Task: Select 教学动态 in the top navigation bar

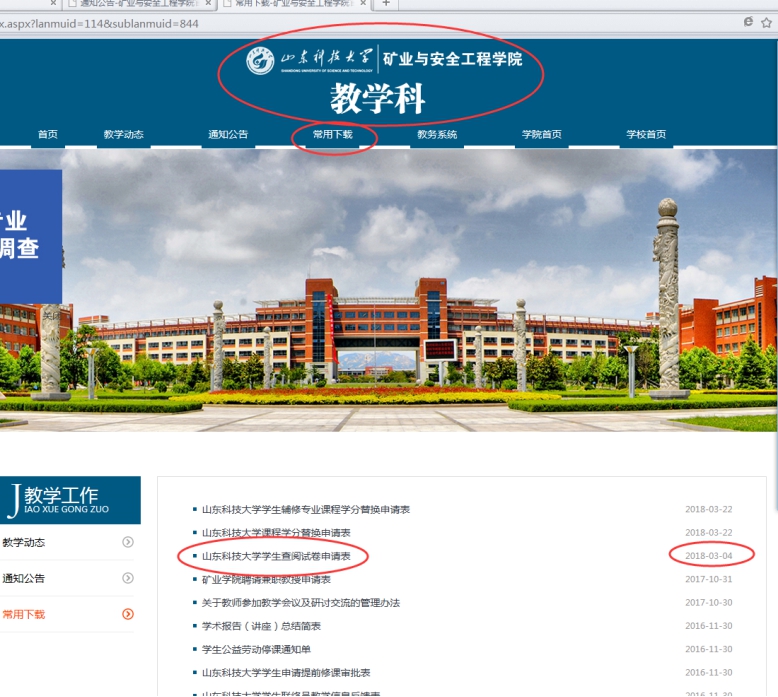Action: pos(123,135)
